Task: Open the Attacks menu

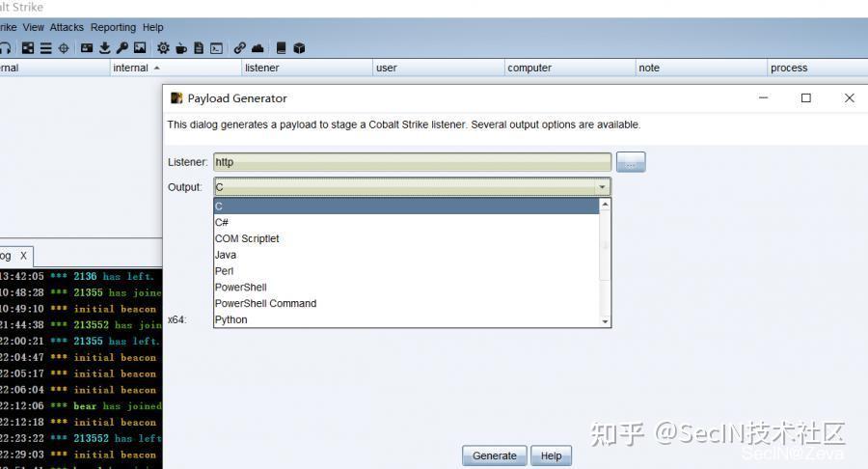Action: [x=67, y=27]
